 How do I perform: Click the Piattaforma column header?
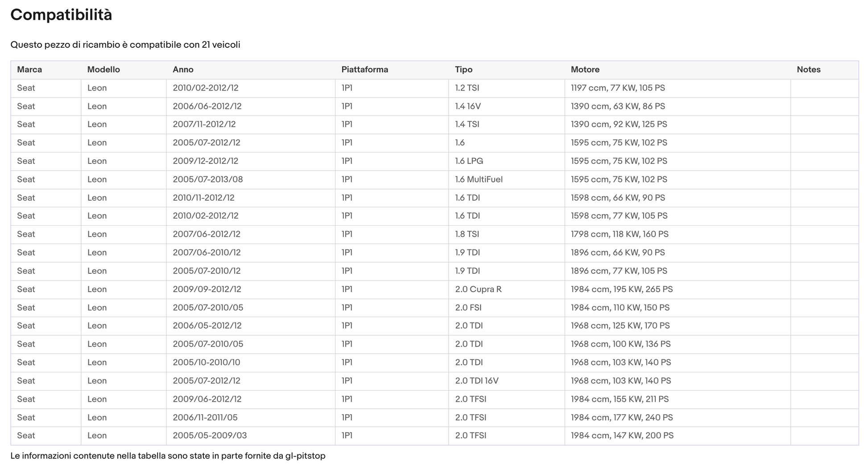(x=364, y=70)
